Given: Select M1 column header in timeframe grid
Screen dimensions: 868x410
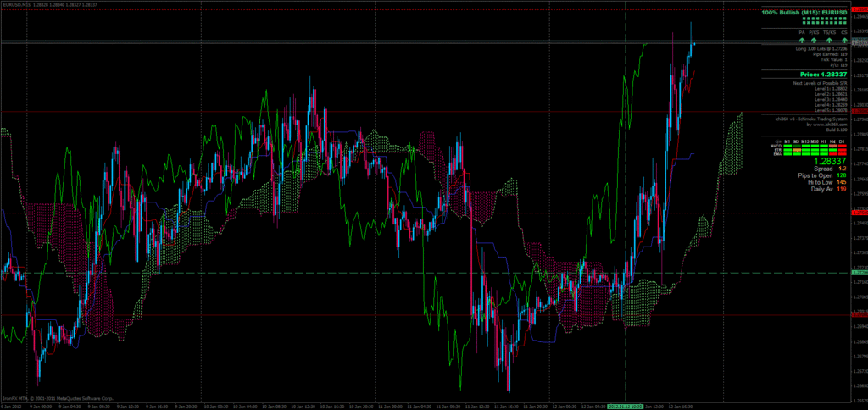Looking at the screenshot, I should point(787,141).
